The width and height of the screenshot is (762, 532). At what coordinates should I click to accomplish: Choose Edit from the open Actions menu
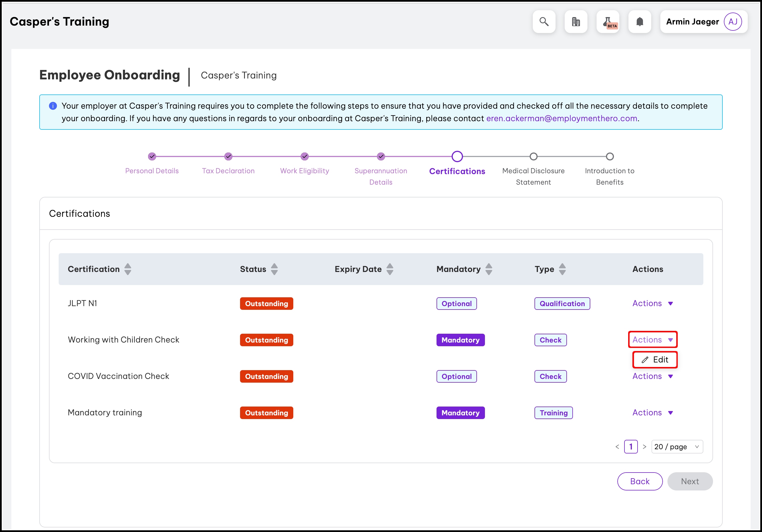[x=655, y=360]
